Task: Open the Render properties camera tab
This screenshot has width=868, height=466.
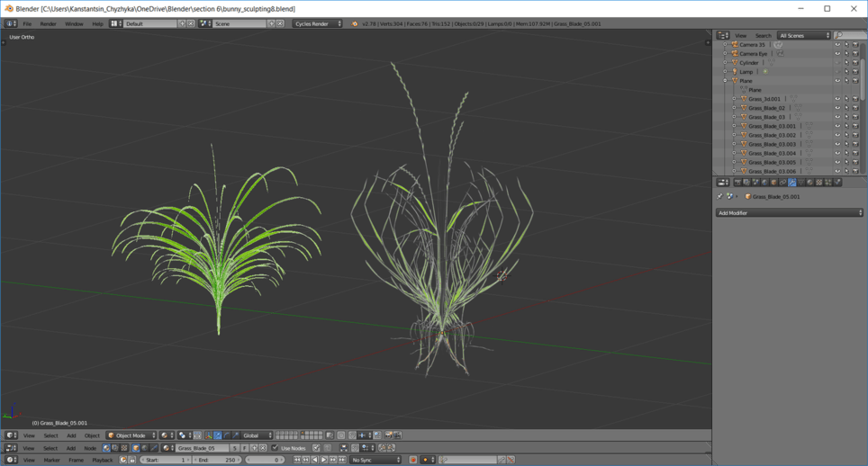Action: pos(737,183)
